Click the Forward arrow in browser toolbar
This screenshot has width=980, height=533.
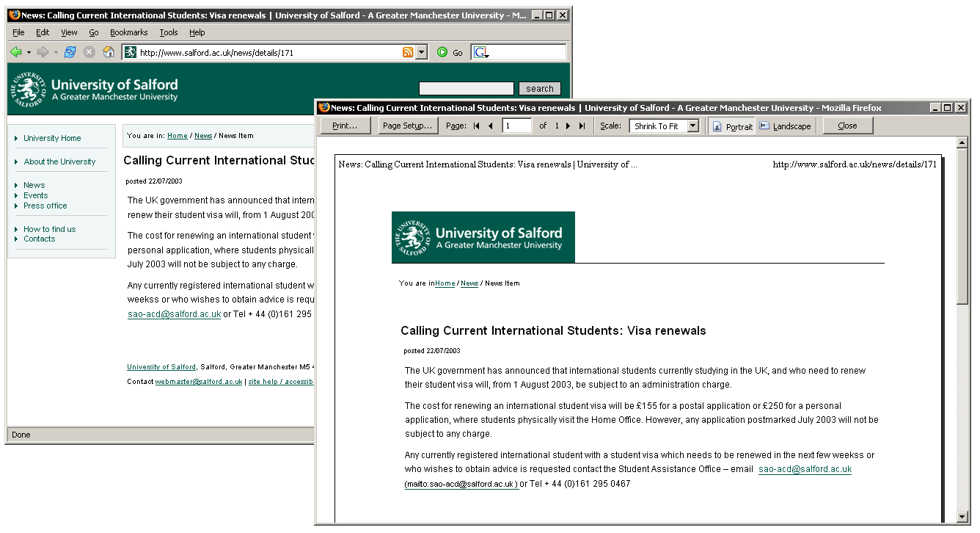pos(43,52)
